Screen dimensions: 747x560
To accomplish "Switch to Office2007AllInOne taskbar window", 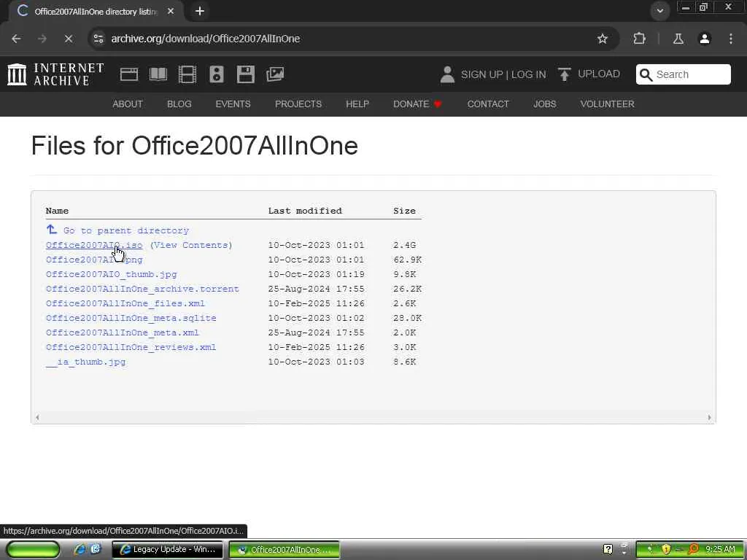I will pos(285,549).
